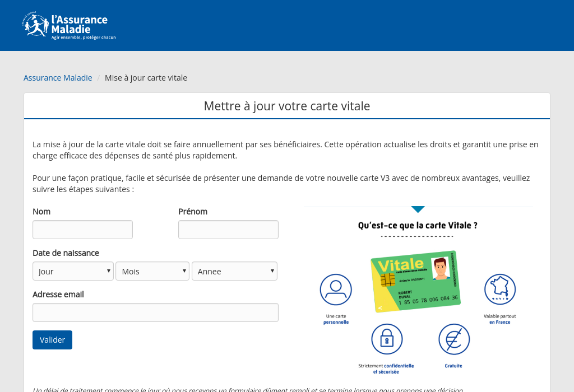Select 'Mise à jour carte vitale' breadcrumb item
The height and width of the screenshot is (392, 574).
146,78
